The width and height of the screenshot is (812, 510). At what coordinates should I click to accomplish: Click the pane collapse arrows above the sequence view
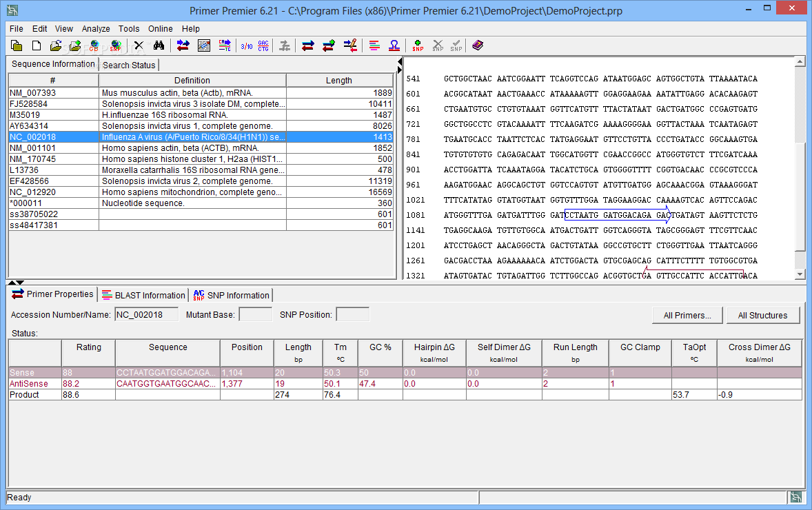point(400,65)
